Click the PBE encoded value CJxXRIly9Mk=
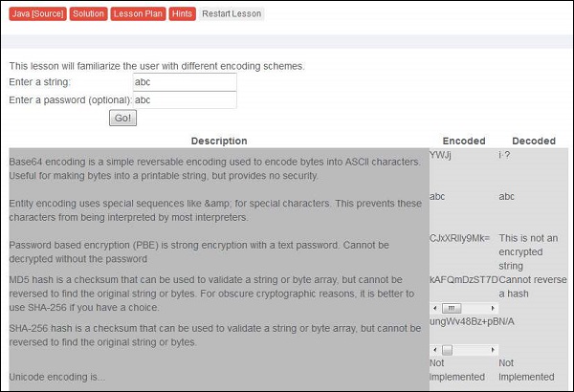The width and height of the screenshot is (574, 392). coord(460,237)
